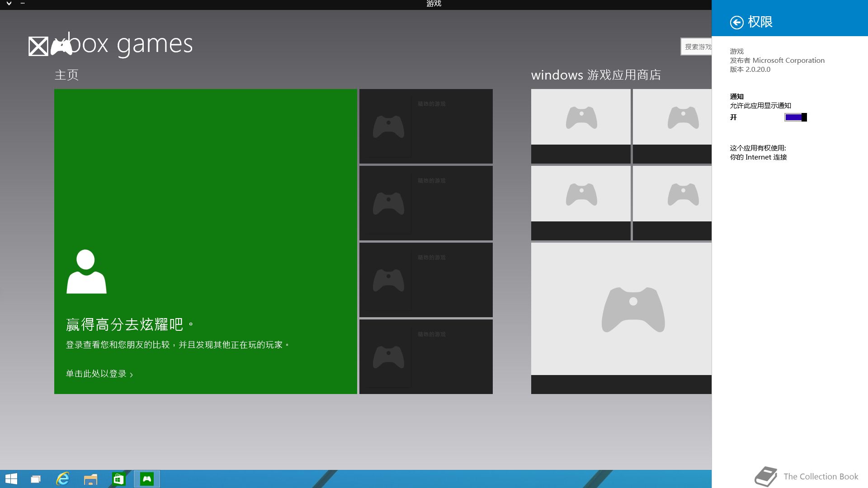This screenshot has height=488, width=868.
Task: Open the topmost dark 精选的游戏 tile
Action: click(x=426, y=126)
